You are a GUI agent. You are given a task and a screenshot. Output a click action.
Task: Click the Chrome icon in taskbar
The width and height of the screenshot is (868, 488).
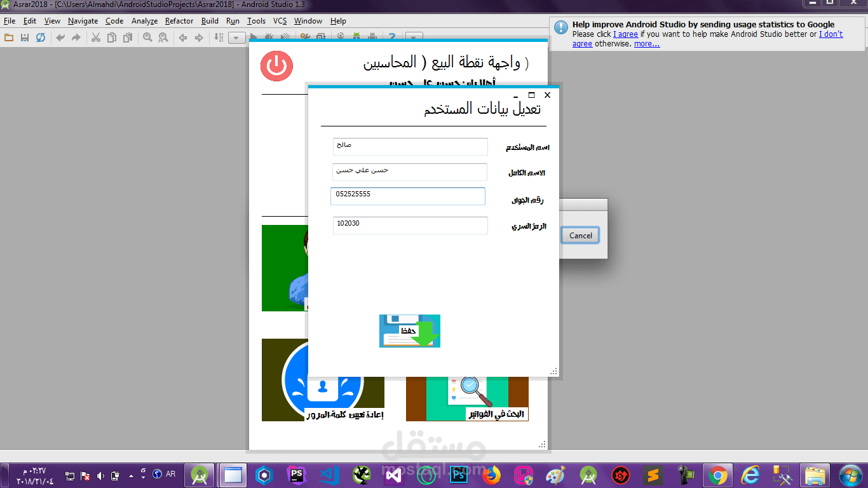[718, 475]
